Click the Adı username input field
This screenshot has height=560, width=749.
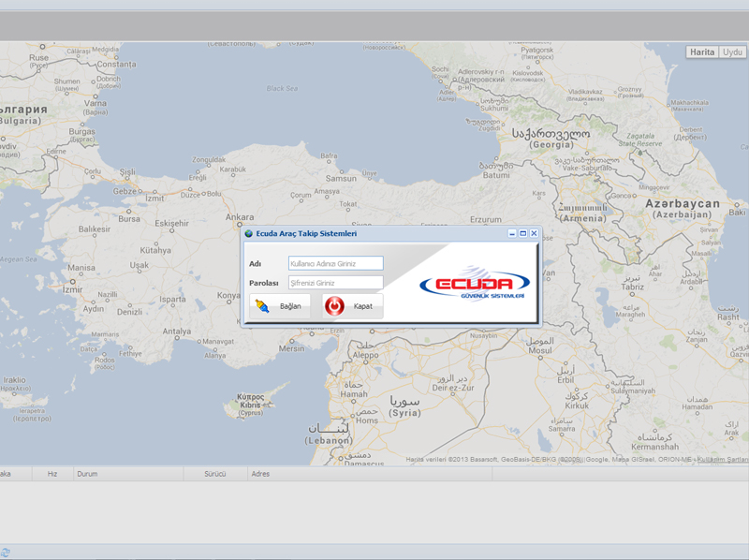[335, 263]
